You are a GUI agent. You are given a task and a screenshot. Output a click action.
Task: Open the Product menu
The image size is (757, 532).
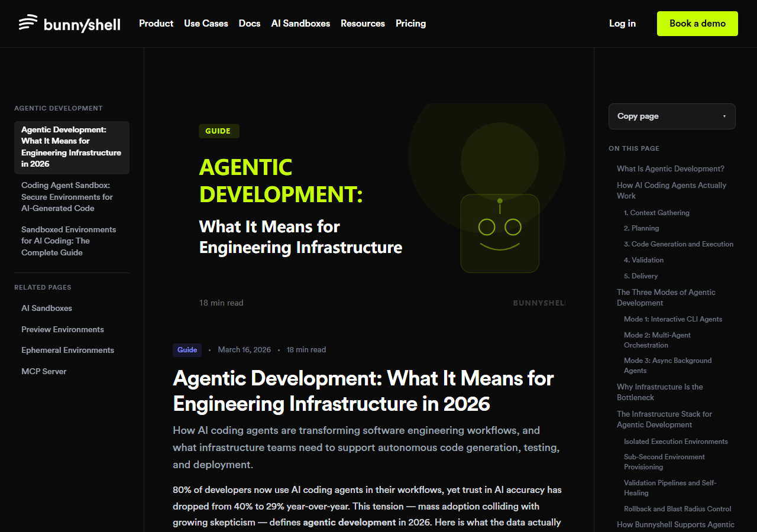click(x=156, y=24)
